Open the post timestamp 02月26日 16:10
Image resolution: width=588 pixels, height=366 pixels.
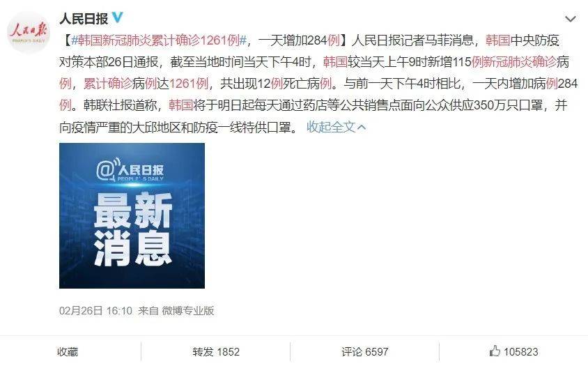coord(95,310)
